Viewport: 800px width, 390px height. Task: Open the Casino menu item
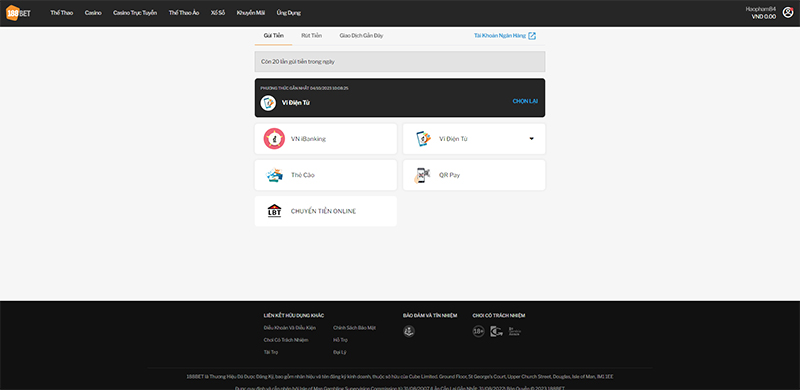point(93,13)
